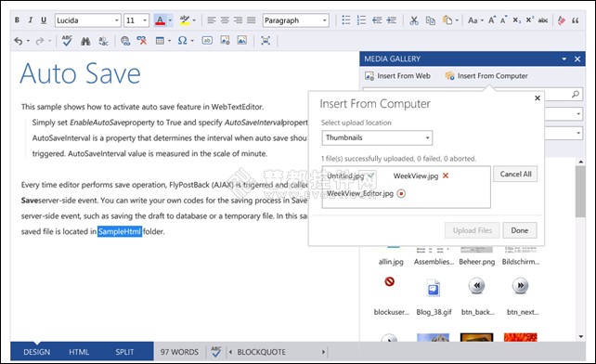Copy selection with the copy icon
The height and width of the screenshot is (364, 596).
tap(430, 20)
